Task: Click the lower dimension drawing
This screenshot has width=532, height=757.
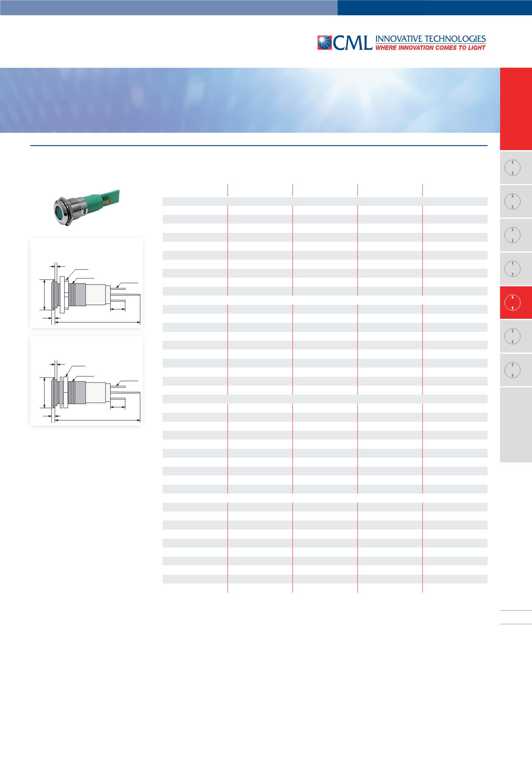Action: coord(86,381)
